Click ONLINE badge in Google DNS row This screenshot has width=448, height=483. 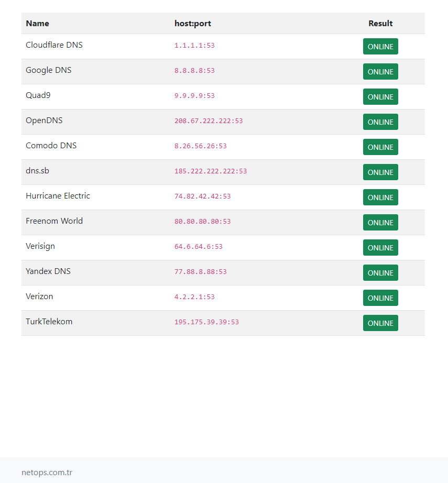380,72
